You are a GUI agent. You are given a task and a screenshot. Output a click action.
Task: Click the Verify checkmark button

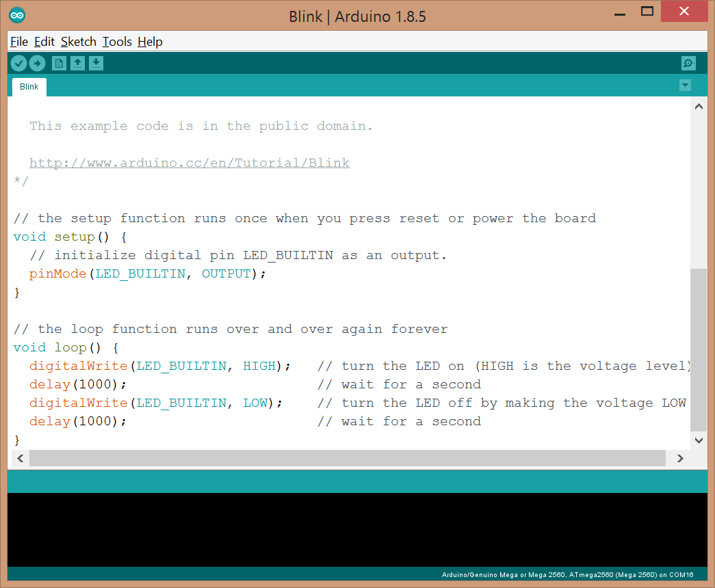18,64
